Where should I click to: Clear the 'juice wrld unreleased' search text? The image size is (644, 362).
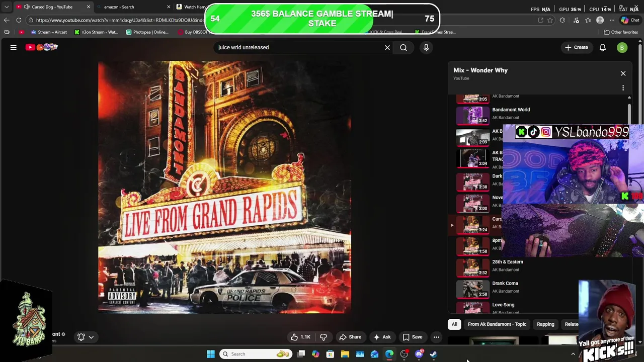(x=387, y=47)
